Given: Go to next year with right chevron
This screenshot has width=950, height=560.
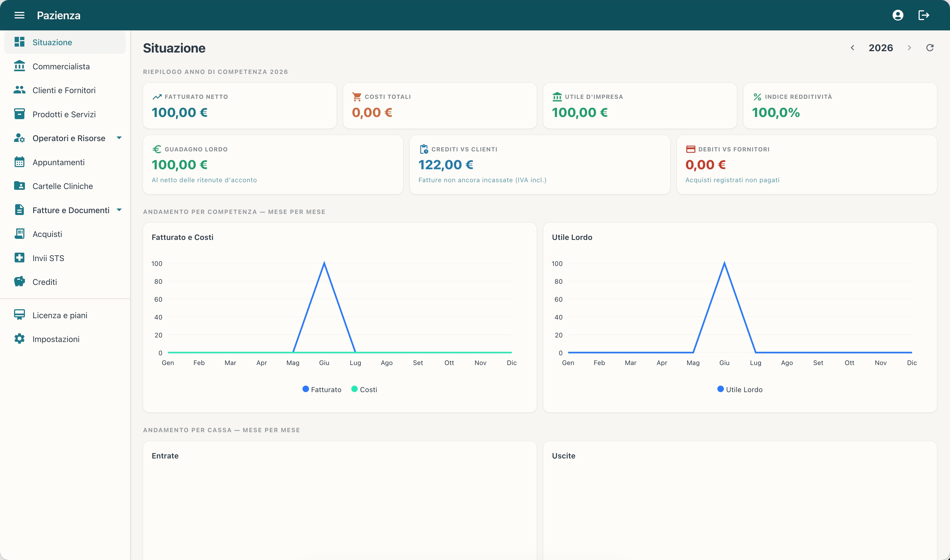Looking at the screenshot, I should coord(909,48).
